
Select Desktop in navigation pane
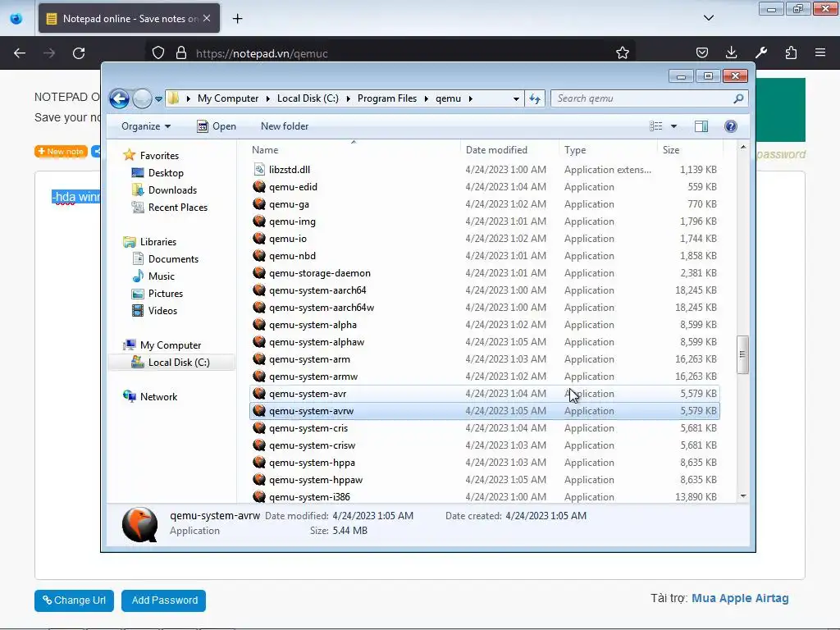166,173
